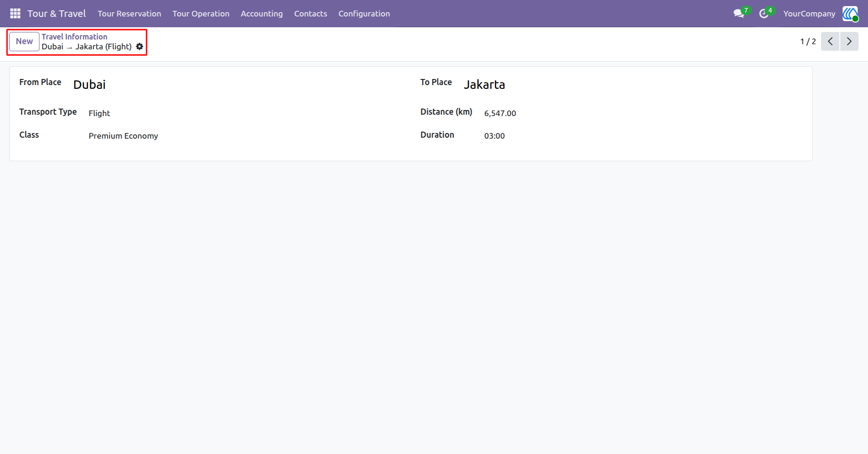Open the apps grid home menu

15,14
